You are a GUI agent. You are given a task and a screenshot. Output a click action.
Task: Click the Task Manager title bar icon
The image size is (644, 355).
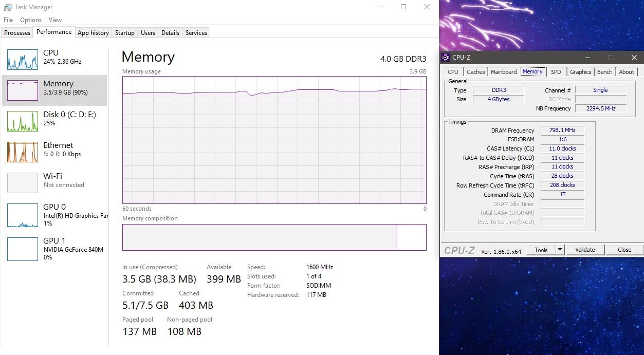click(x=8, y=7)
